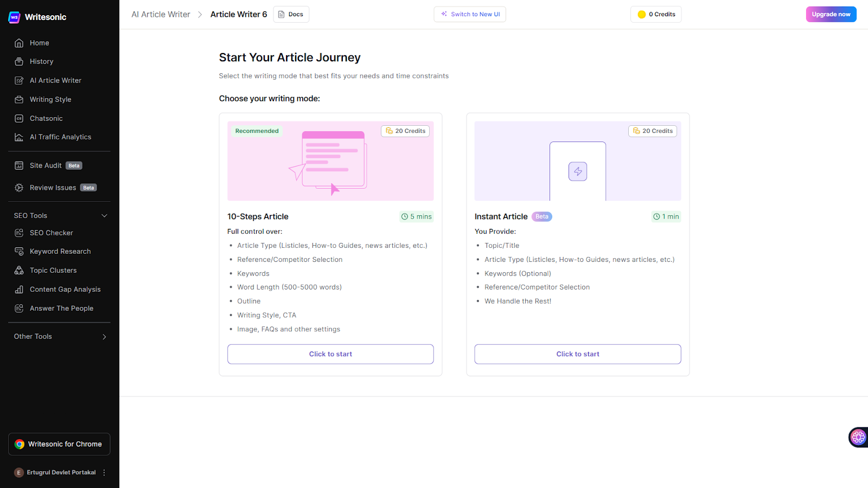Image resolution: width=868 pixels, height=488 pixels.
Task: Open the floating assistant widget icon
Action: click(x=858, y=437)
